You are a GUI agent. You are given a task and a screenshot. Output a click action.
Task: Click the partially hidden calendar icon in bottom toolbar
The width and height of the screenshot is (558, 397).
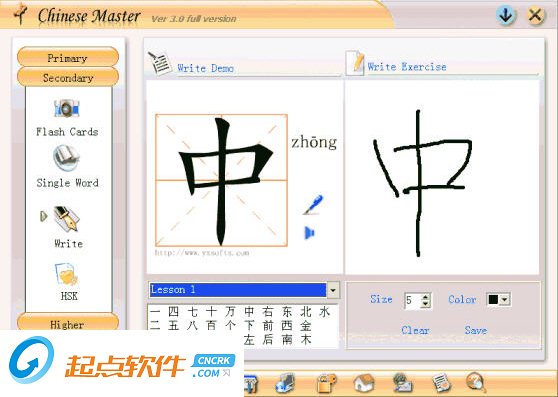[251, 384]
